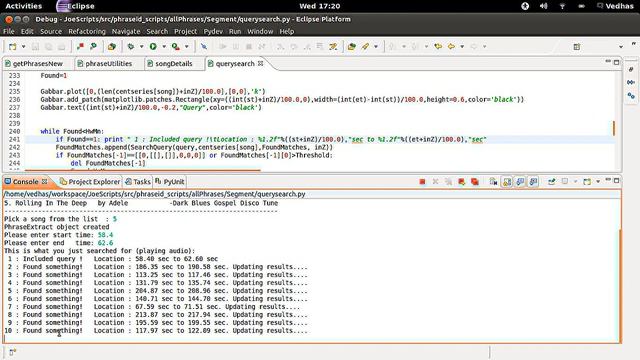Switch to the getPhrasesNew editor tab
Viewport: 640px width, 360px height.
[x=38, y=64]
